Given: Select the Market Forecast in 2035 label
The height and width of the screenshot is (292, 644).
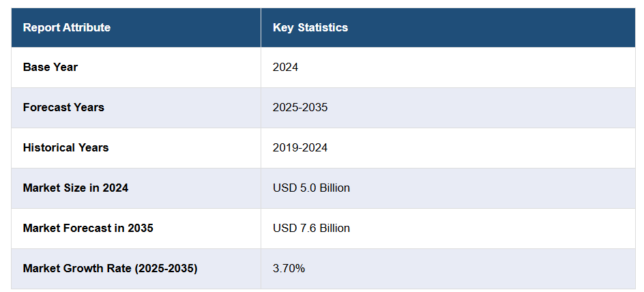Looking at the screenshot, I should [x=88, y=229].
